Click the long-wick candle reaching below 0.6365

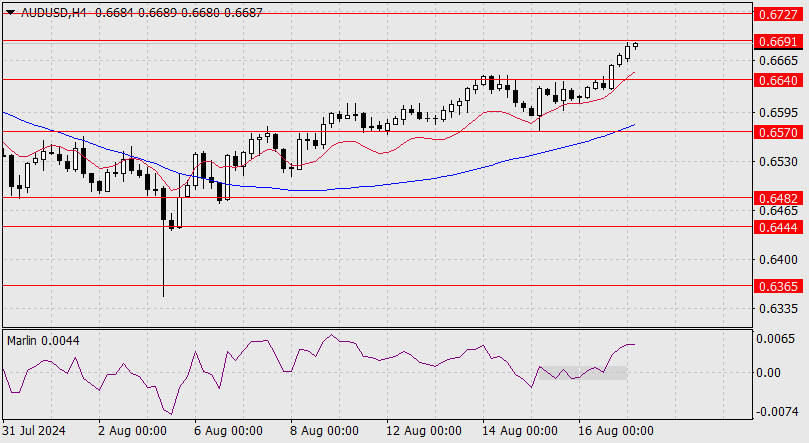[x=164, y=242]
